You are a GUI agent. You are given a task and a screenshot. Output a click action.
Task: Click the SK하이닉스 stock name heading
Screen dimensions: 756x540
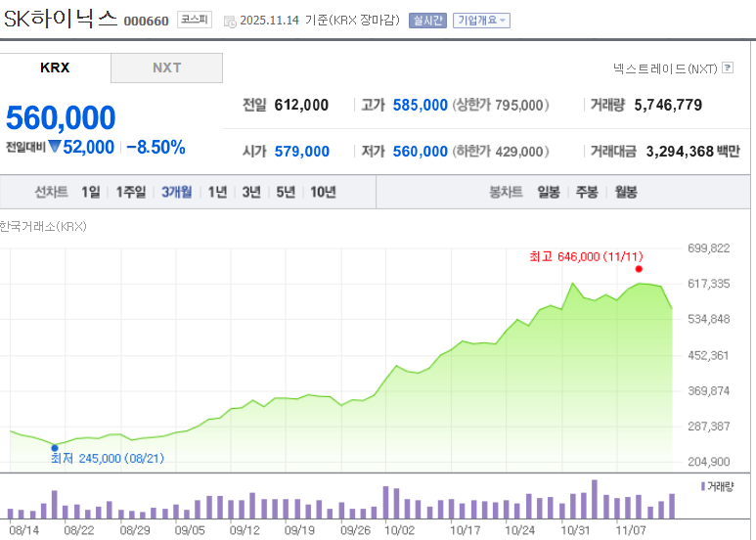[x=61, y=19]
